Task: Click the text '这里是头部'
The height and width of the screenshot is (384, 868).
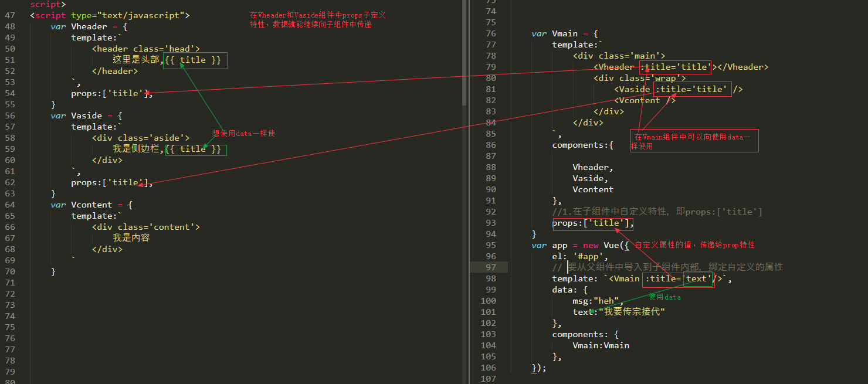Action: pyautogui.click(x=135, y=60)
